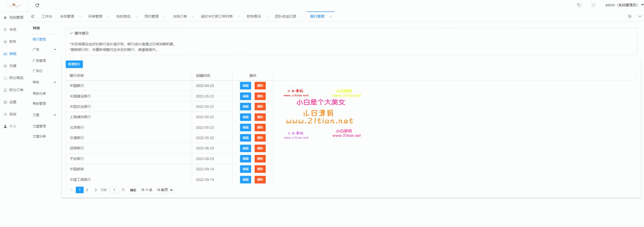Edit the 中国银行 row

(245, 86)
